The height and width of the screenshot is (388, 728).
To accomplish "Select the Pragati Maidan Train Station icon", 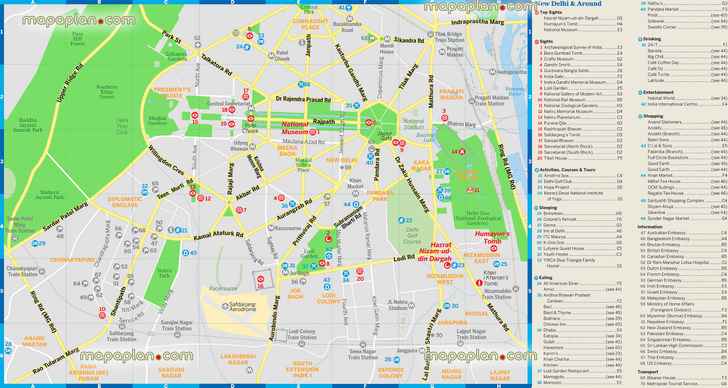I will 471,101.
